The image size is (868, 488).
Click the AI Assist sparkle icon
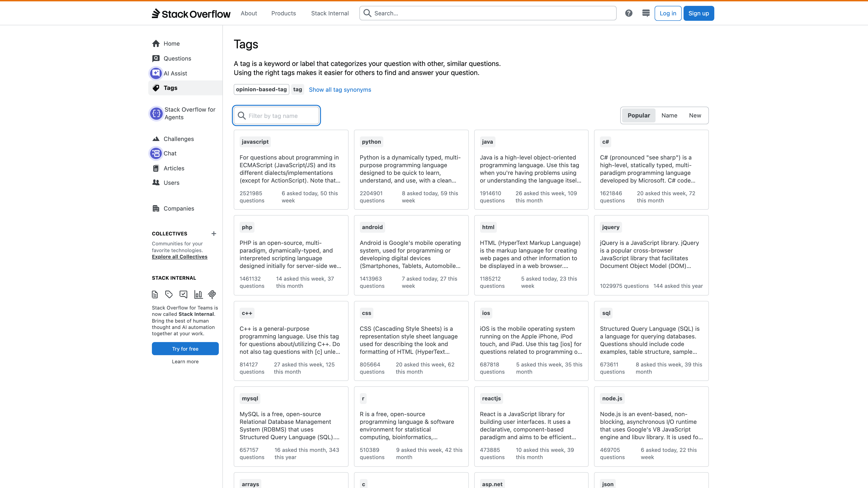156,73
